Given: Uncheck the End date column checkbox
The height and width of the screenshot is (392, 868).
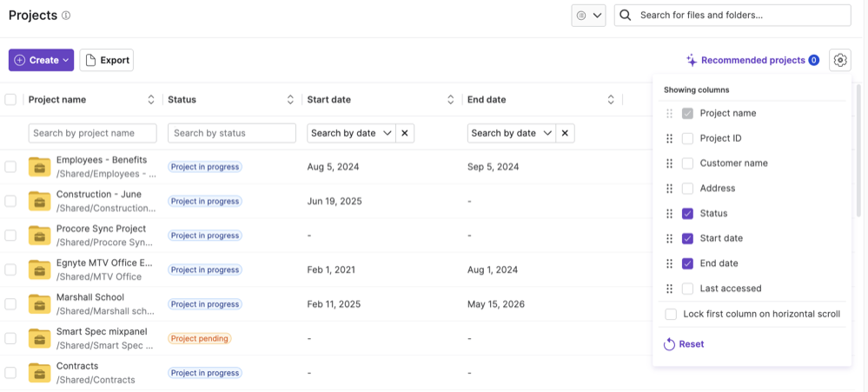Looking at the screenshot, I should tap(687, 263).
